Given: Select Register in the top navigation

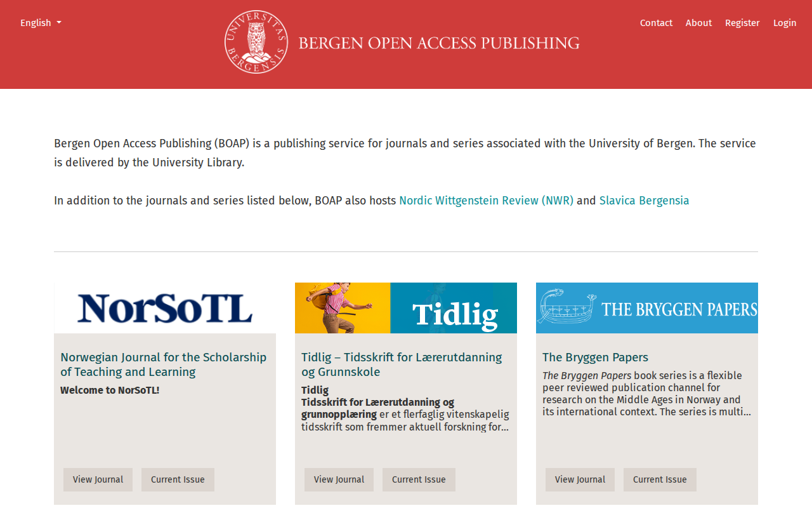Looking at the screenshot, I should [742, 23].
